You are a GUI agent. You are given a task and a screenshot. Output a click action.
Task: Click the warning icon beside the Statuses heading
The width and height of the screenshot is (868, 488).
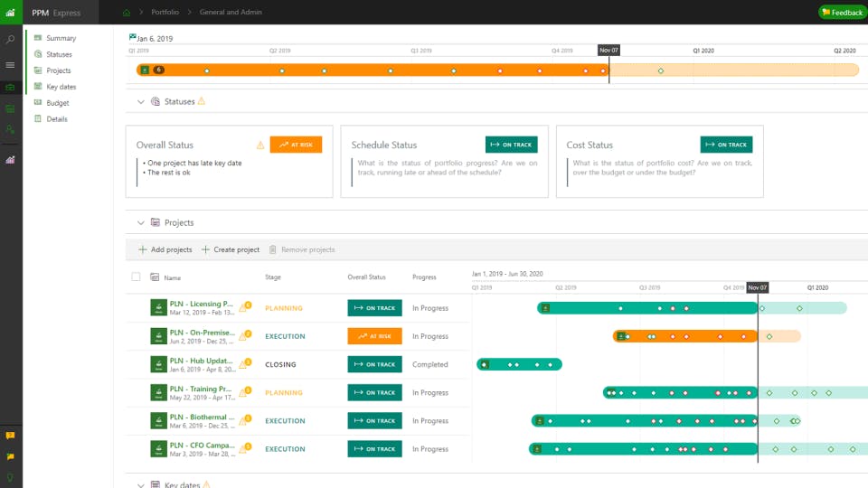[x=202, y=101]
